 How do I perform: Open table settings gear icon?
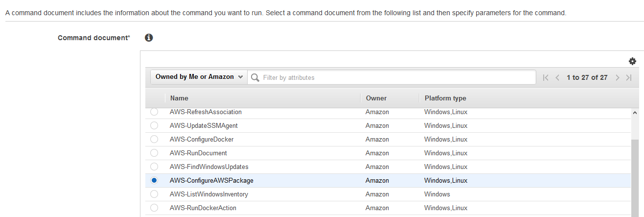[x=632, y=61]
